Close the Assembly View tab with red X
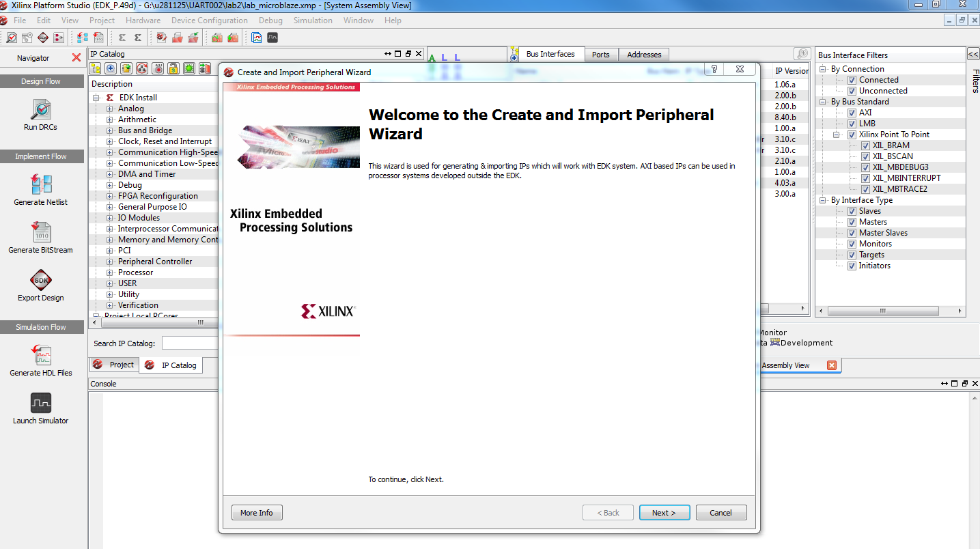980x549 pixels. pos(831,365)
